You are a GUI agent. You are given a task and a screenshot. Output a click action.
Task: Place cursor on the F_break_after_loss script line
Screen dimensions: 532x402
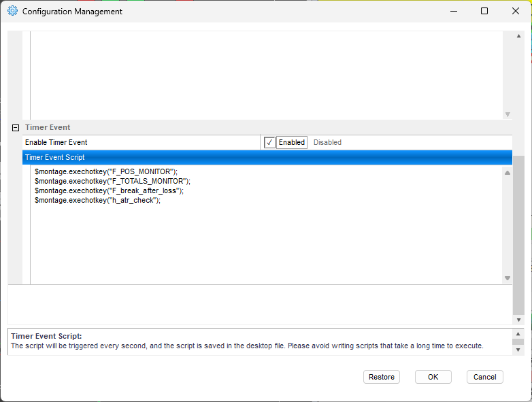(109, 191)
